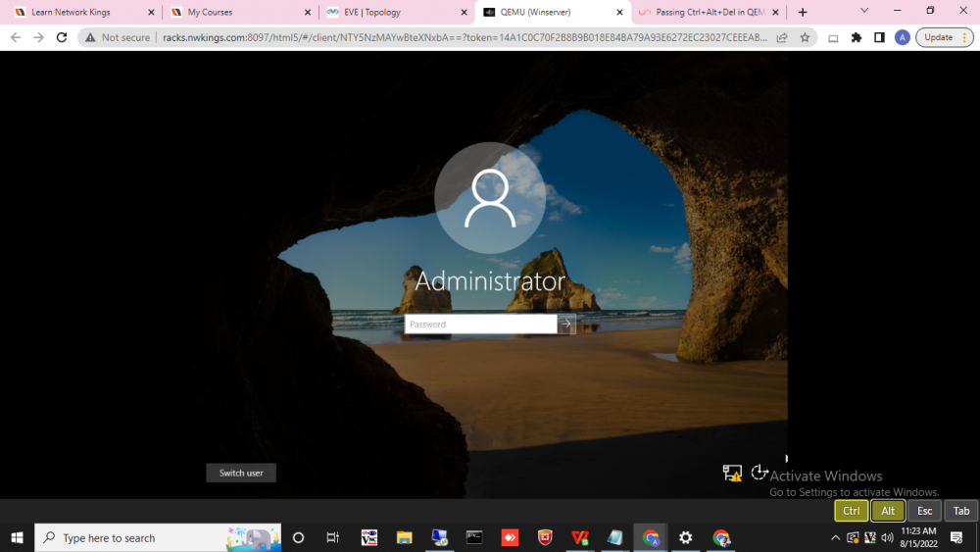Open the Chrome three-dot menu on the Update button
The image size is (980, 552).
click(x=964, y=37)
